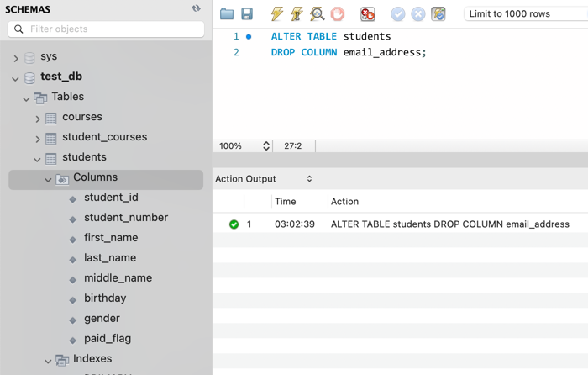Commit transaction checkmark icon
Screen dimensions: 588x375
pos(398,13)
